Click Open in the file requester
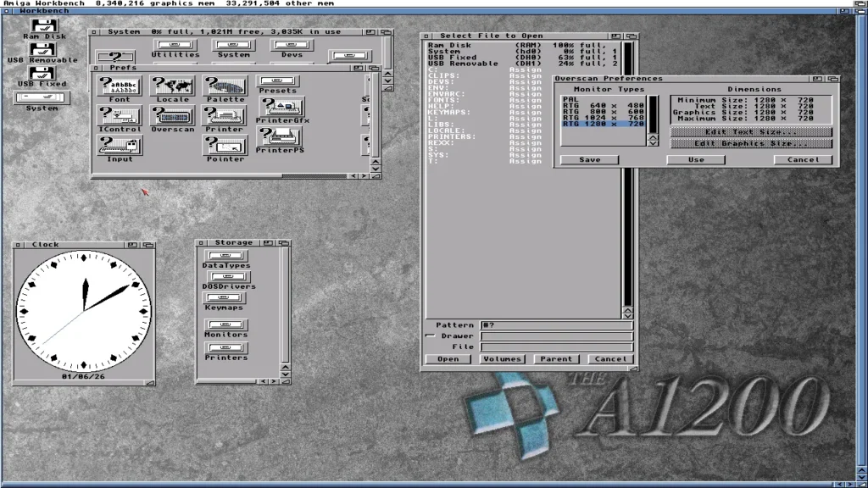Viewport: 868px width, 488px height. 448,358
